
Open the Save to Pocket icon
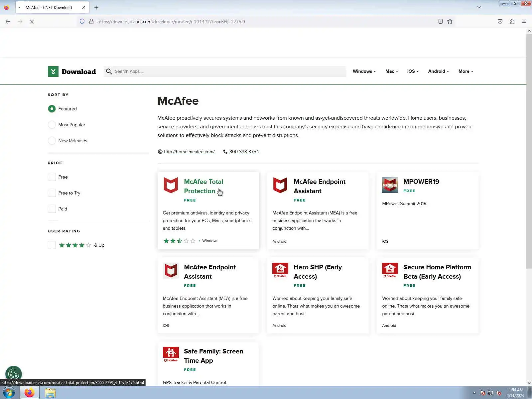[x=500, y=22]
